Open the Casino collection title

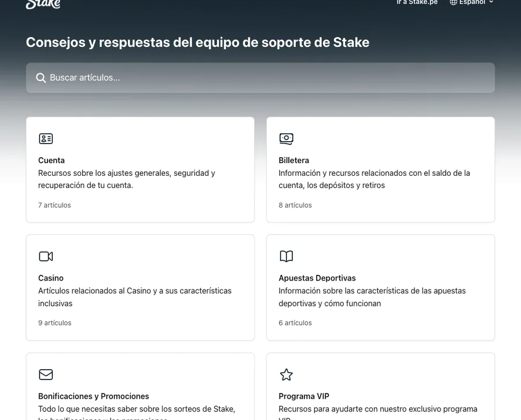pyautogui.click(x=51, y=278)
